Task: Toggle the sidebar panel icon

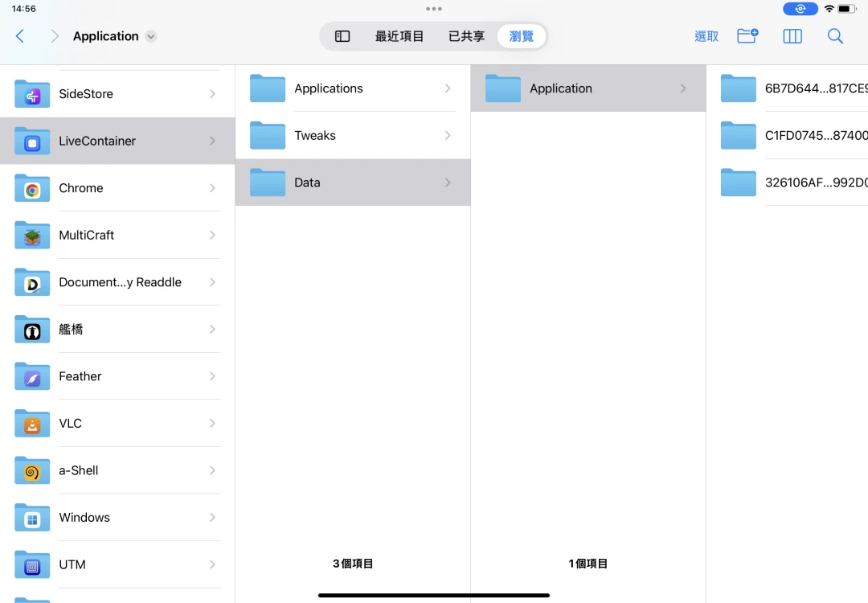Action: pos(342,36)
